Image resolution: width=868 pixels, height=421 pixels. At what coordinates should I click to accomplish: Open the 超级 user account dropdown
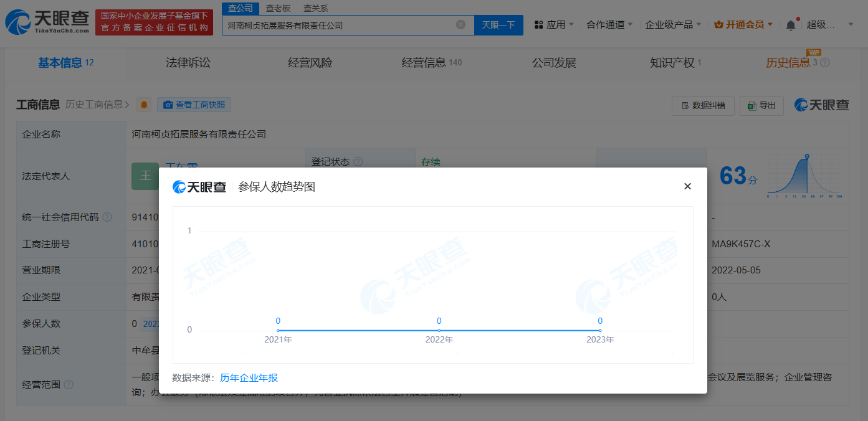tap(831, 25)
